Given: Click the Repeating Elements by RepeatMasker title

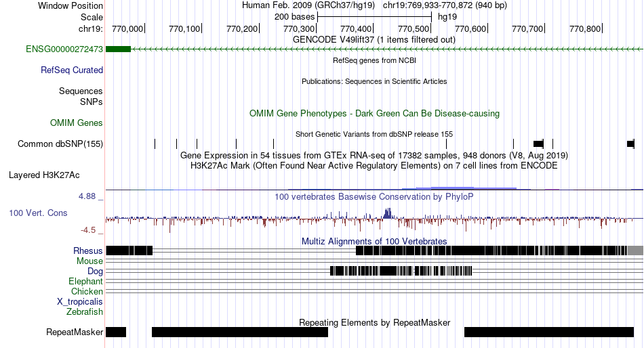Looking at the screenshot, I should pyautogui.click(x=374, y=322).
